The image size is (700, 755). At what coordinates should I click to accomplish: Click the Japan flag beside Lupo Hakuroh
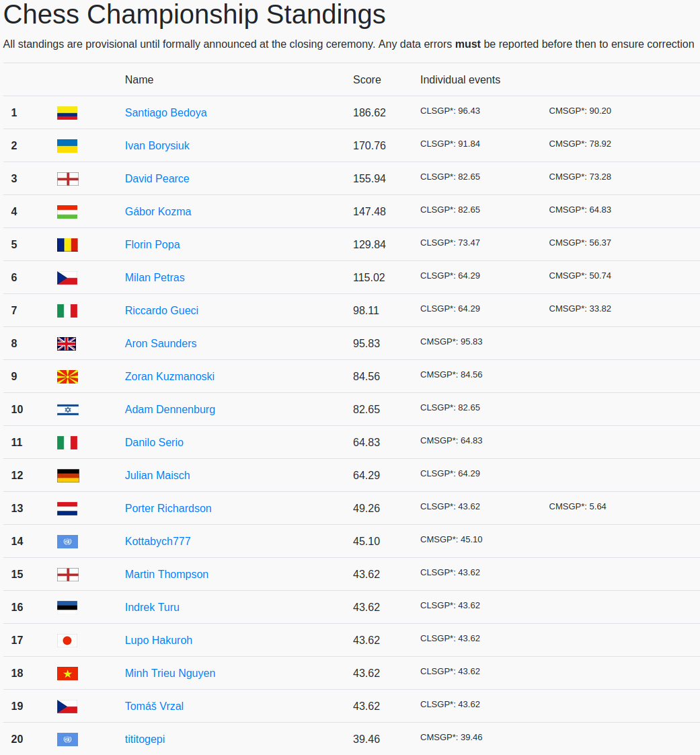67,641
